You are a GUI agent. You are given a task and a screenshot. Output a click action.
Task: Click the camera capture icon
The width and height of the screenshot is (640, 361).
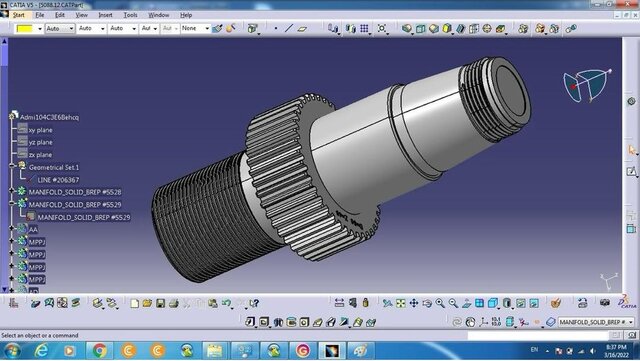[604, 303]
